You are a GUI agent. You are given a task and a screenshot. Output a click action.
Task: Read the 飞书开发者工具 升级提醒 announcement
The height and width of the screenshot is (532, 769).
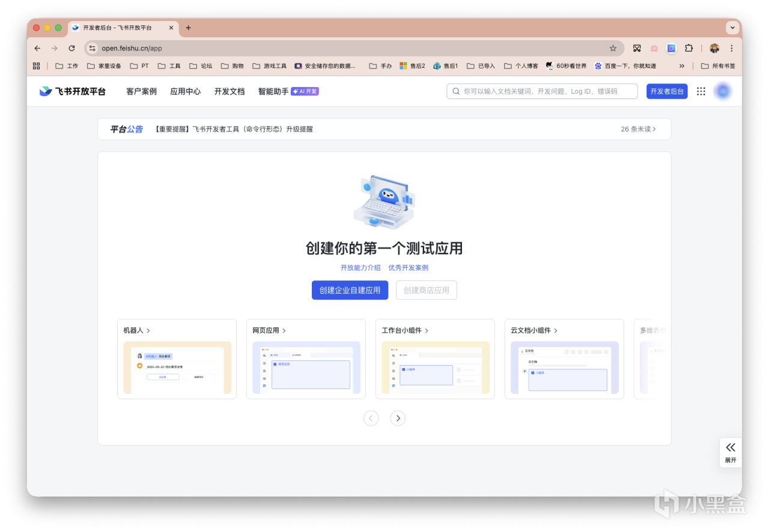pyautogui.click(x=233, y=129)
